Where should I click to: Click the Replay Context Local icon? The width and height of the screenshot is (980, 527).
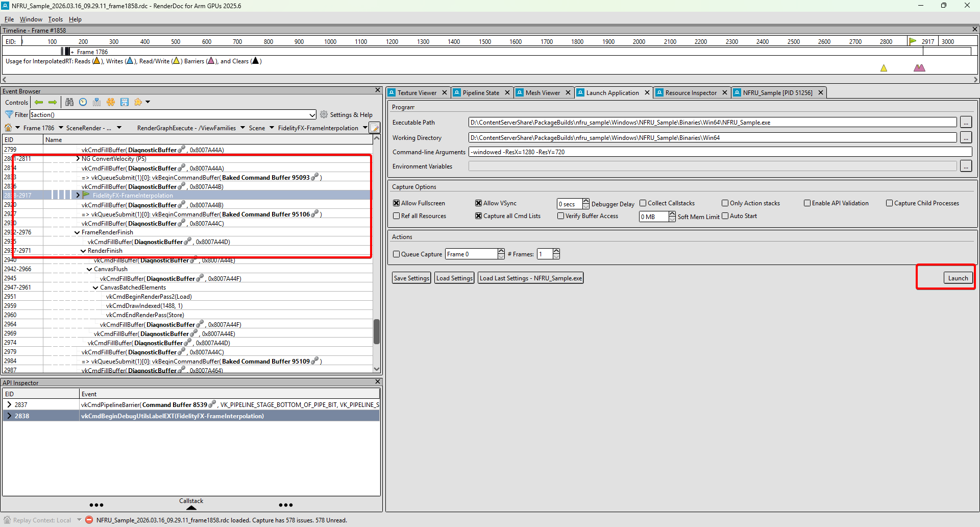coord(7,520)
